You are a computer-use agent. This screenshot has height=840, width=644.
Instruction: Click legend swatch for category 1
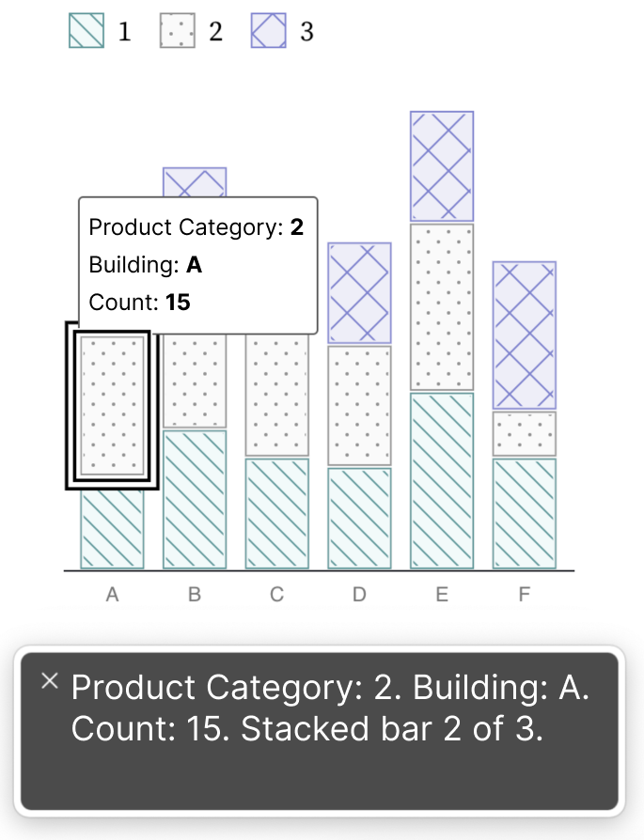coord(86,30)
